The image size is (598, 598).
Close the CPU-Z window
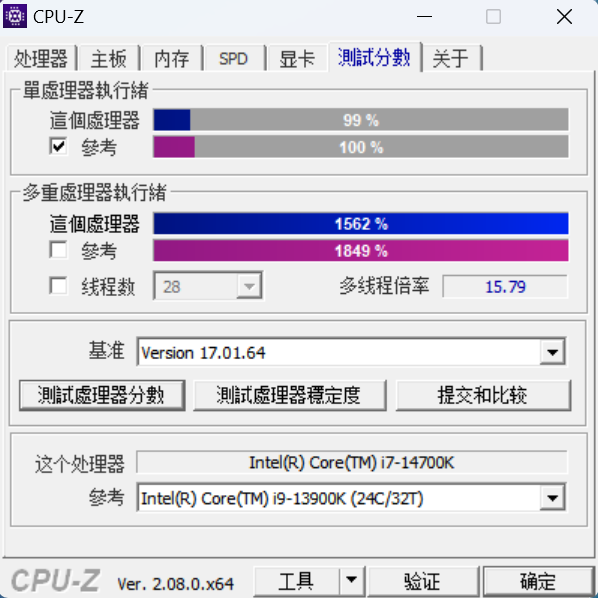564,17
